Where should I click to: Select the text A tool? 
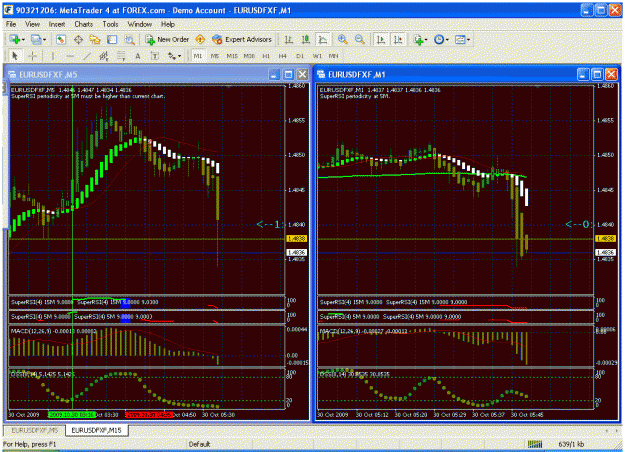[138, 56]
